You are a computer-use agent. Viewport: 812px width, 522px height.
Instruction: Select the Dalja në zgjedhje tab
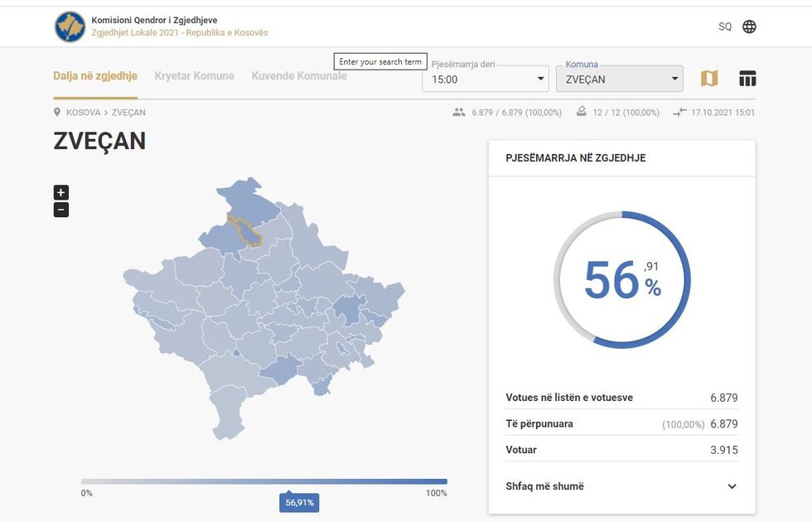pyautogui.click(x=95, y=76)
